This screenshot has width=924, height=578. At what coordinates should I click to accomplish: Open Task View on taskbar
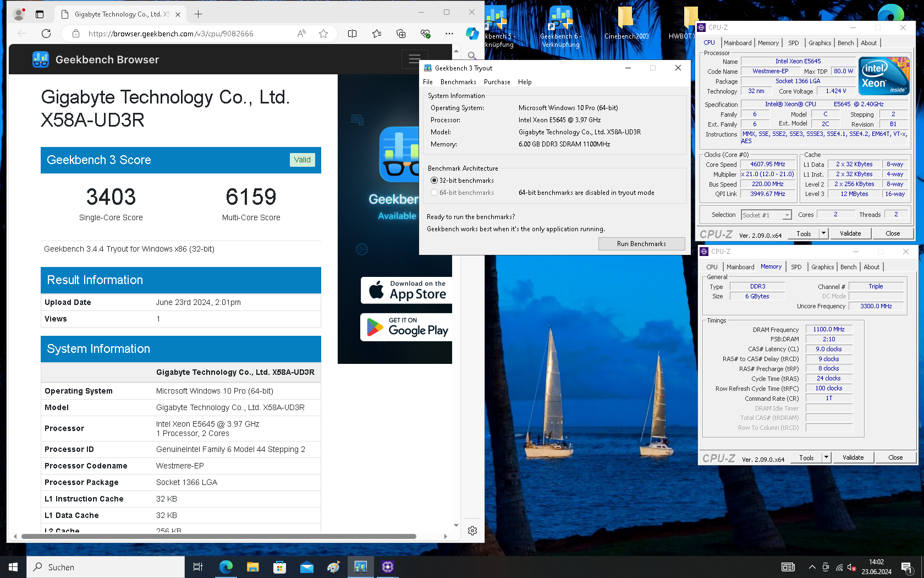198,567
